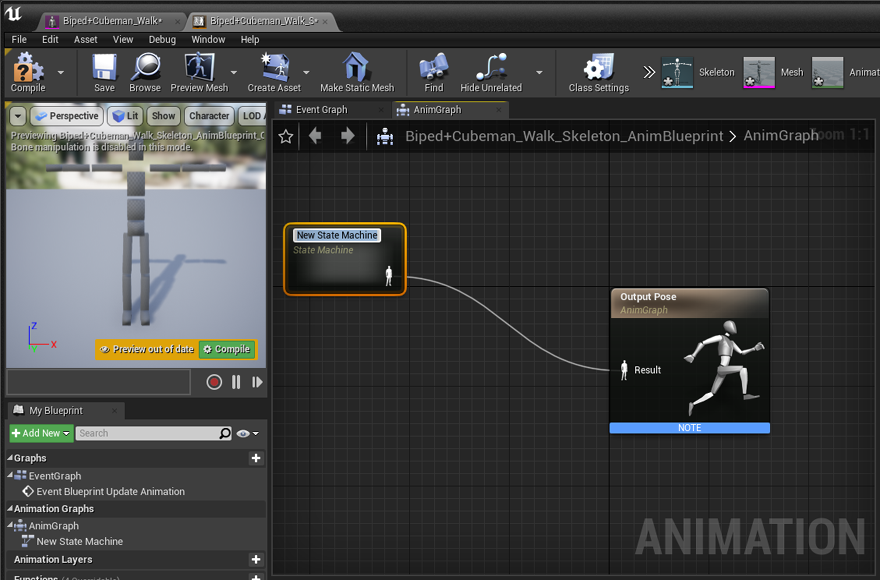Expand the hidden toolbar items chevron
Image resolution: width=880 pixels, height=580 pixels.
click(x=649, y=72)
